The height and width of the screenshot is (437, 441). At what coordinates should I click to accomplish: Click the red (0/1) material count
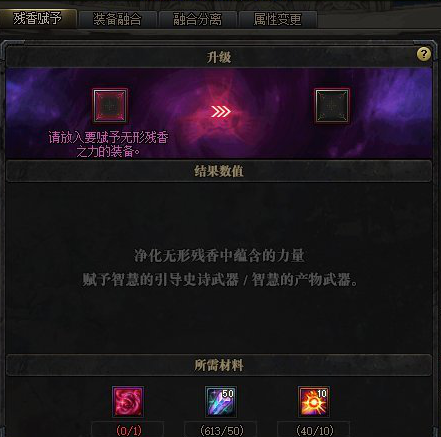coord(128,431)
